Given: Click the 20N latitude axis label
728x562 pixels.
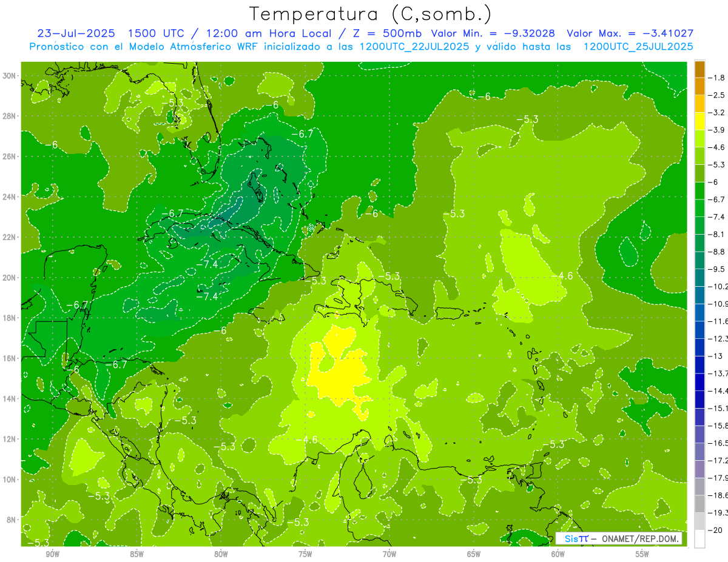Looking at the screenshot, I should [10, 277].
